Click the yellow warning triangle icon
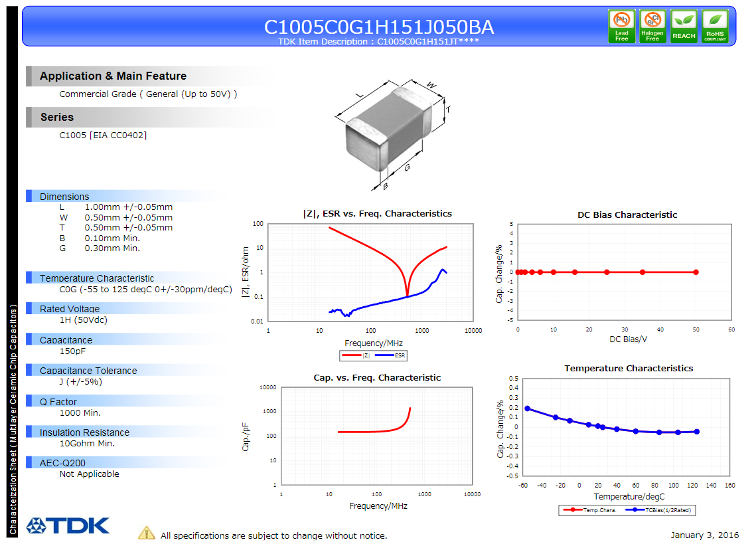756x548 pixels. tap(147, 533)
